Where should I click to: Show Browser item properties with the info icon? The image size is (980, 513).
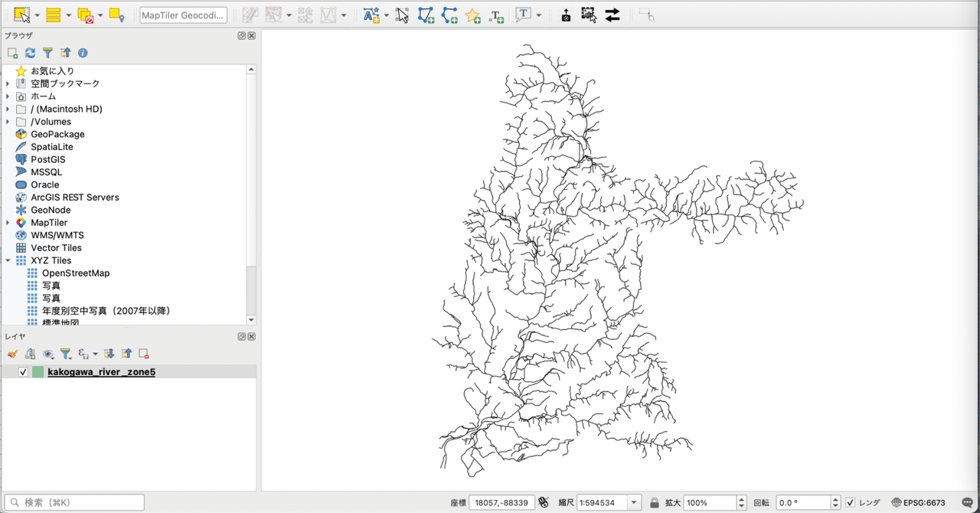pos(83,53)
